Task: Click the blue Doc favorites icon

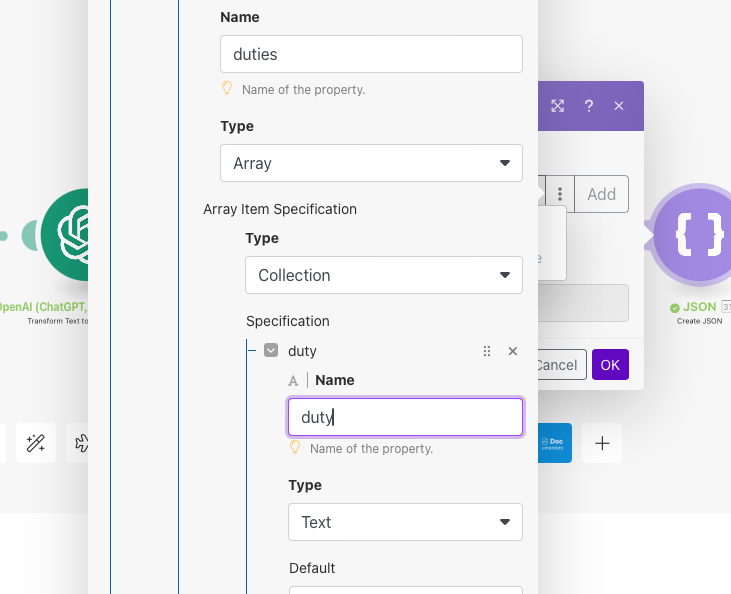Action: [556, 443]
